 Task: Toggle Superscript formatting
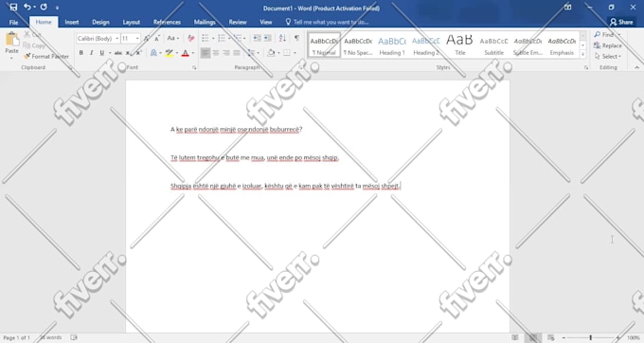click(x=138, y=52)
